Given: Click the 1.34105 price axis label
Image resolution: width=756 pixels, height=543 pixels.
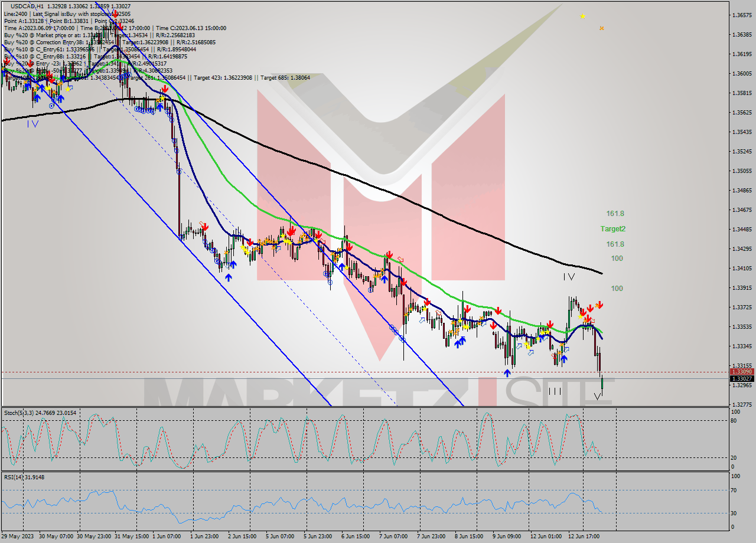Looking at the screenshot, I should [741, 269].
